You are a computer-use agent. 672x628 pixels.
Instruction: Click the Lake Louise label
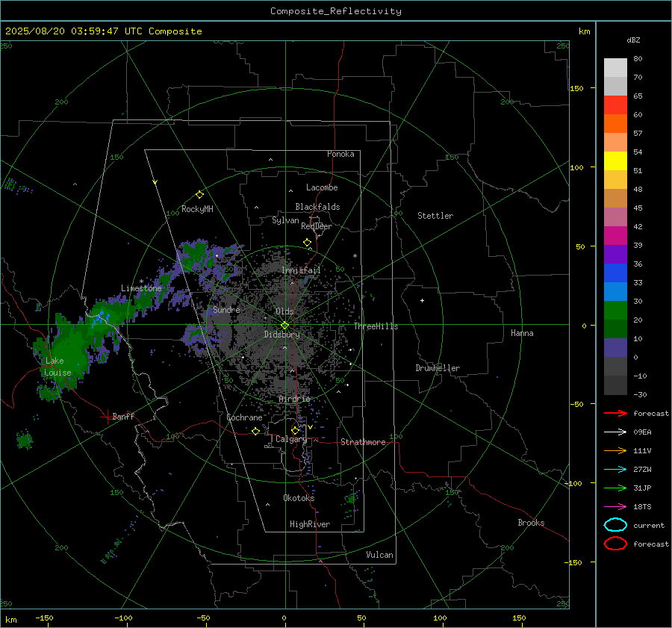(x=57, y=367)
